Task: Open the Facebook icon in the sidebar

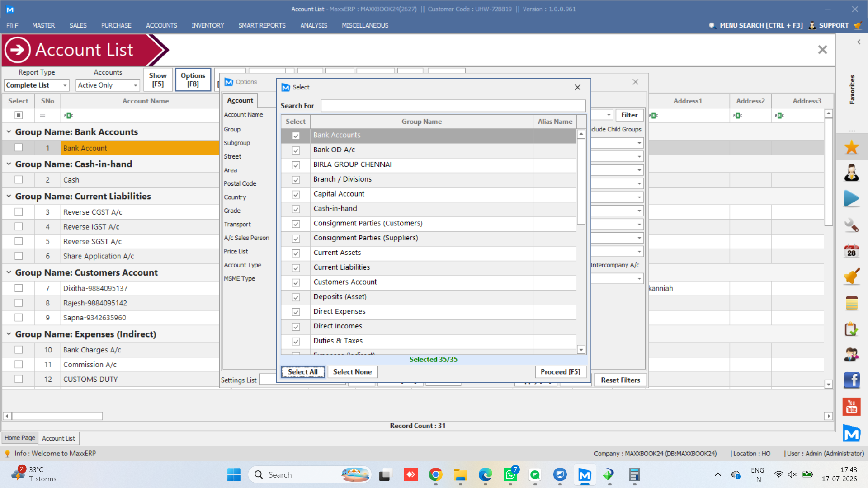Action: click(x=851, y=380)
